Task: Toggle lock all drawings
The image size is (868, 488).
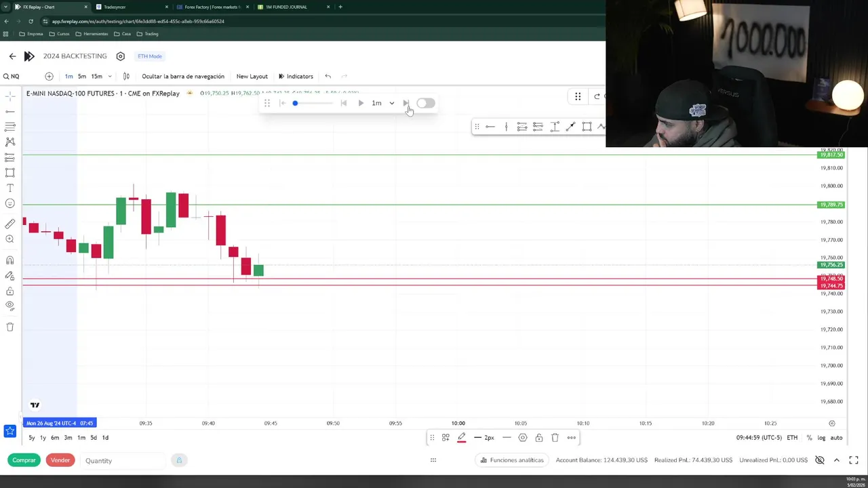Action: pyautogui.click(x=9, y=291)
